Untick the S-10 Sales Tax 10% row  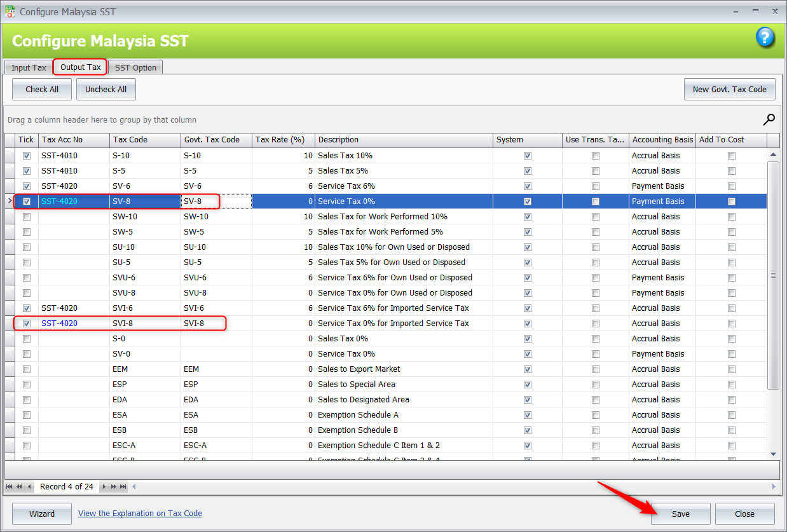pos(27,156)
